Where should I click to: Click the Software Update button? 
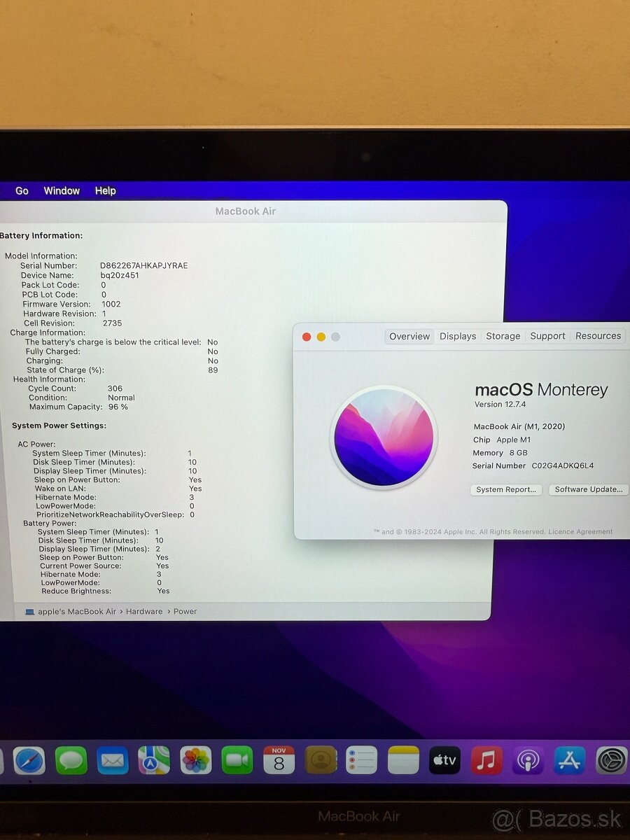click(588, 489)
